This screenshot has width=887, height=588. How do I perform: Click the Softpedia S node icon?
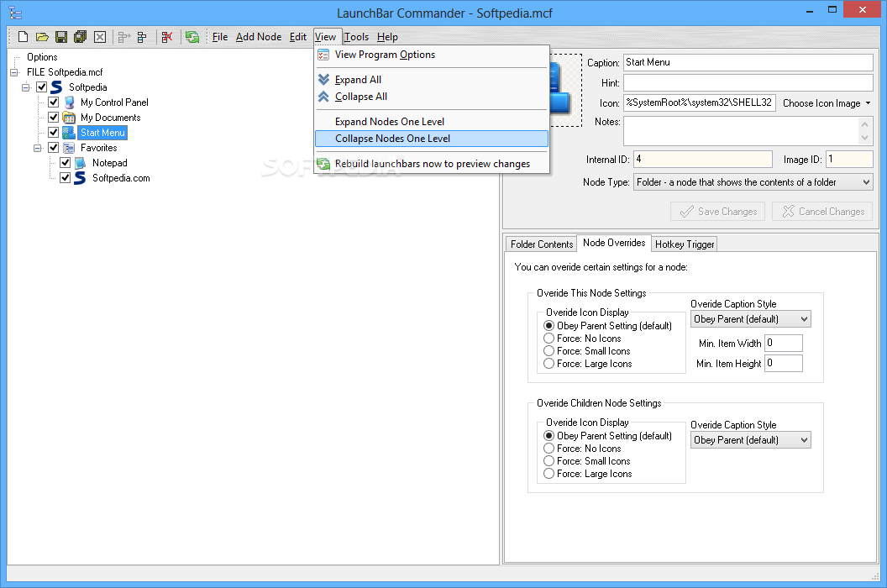(x=56, y=87)
